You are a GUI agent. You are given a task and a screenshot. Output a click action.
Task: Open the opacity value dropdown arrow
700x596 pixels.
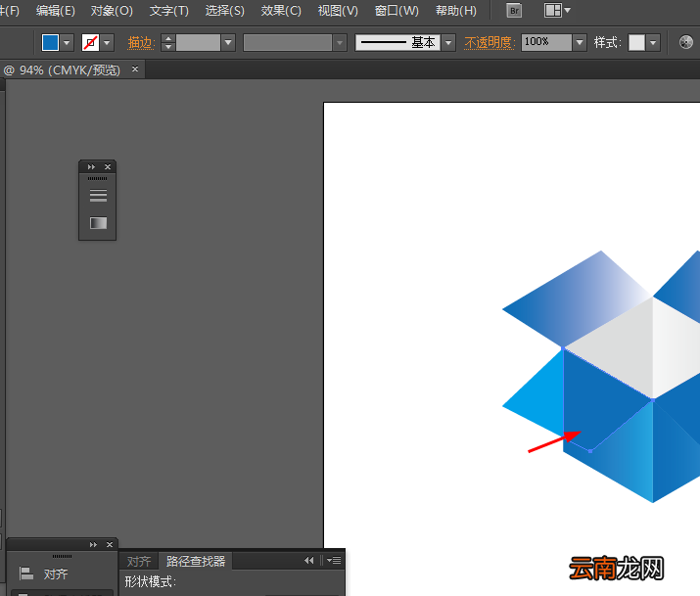(x=580, y=43)
